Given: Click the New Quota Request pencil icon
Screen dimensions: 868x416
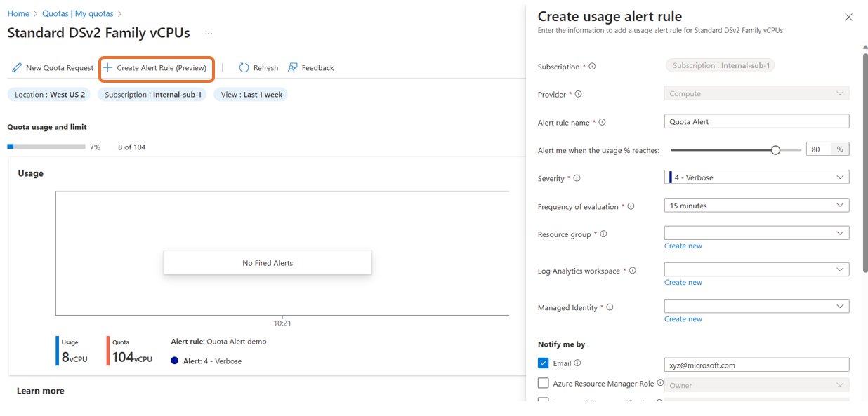Looking at the screenshot, I should click(17, 68).
